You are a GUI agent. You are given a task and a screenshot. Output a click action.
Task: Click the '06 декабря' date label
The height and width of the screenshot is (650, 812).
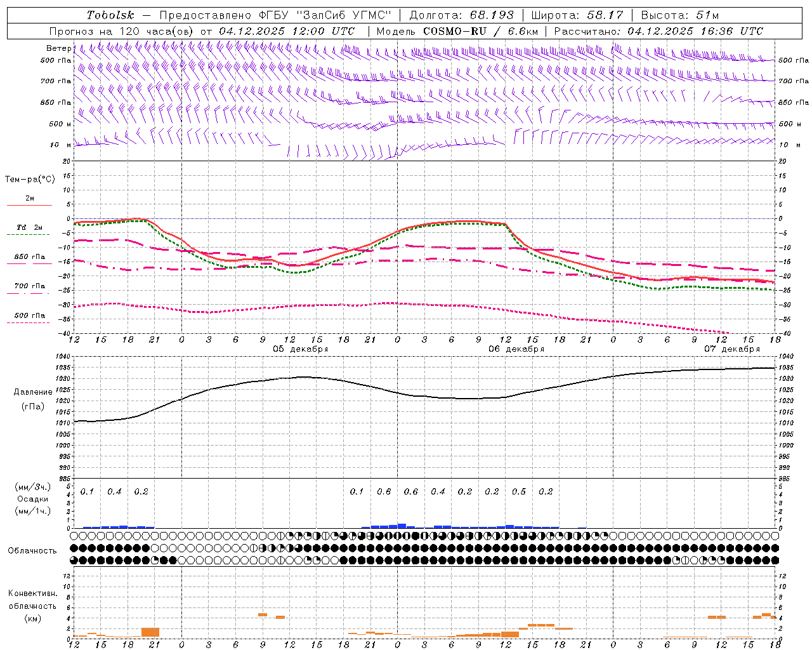[x=516, y=349]
